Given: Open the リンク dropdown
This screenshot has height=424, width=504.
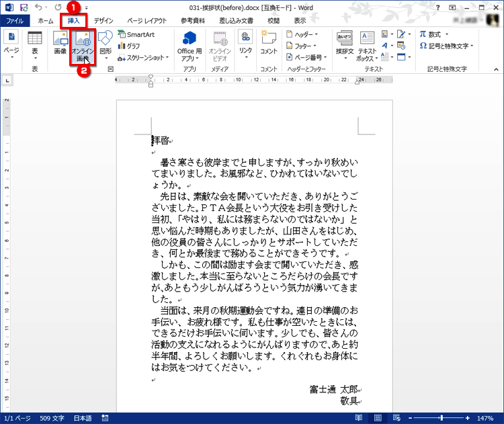Looking at the screenshot, I should (245, 44).
